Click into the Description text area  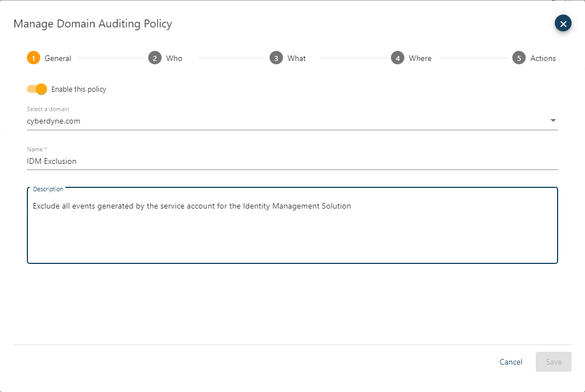click(292, 229)
